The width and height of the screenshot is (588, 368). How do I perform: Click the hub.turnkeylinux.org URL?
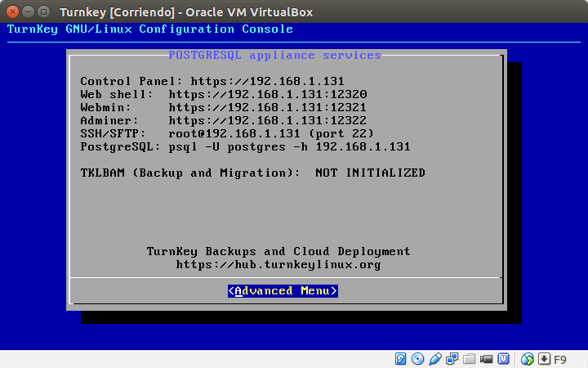click(278, 264)
